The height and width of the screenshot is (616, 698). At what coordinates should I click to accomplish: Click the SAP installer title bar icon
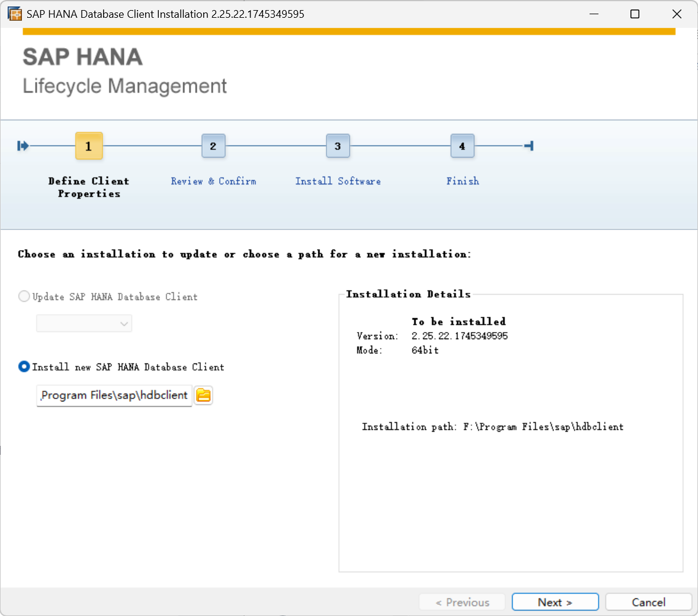[15, 14]
